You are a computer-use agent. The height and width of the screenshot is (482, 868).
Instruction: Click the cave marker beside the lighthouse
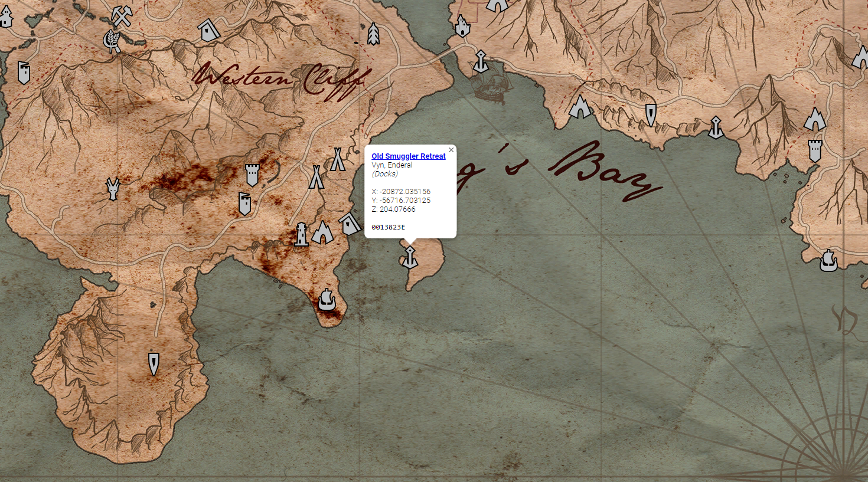[322, 232]
